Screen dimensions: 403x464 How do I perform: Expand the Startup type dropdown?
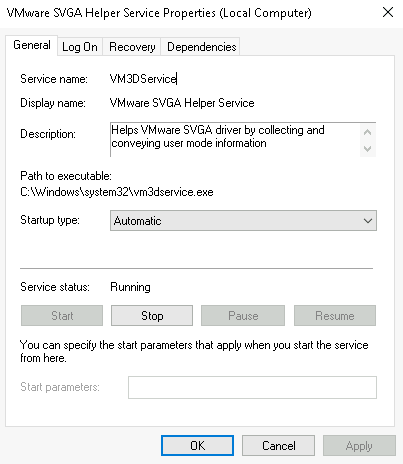[x=243, y=221]
